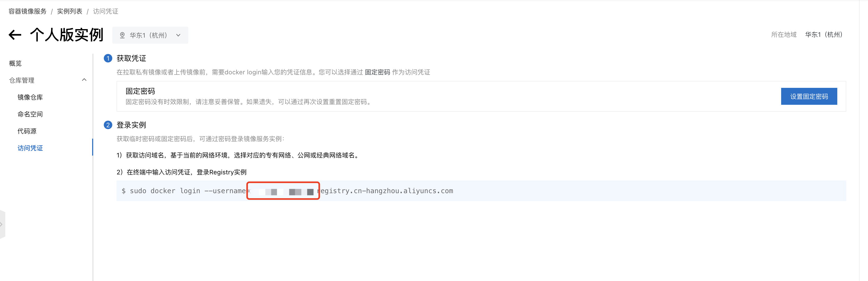Click the blurred username in command
The height and width of the screenshot is (281, 868).
(x=283, y=191)
